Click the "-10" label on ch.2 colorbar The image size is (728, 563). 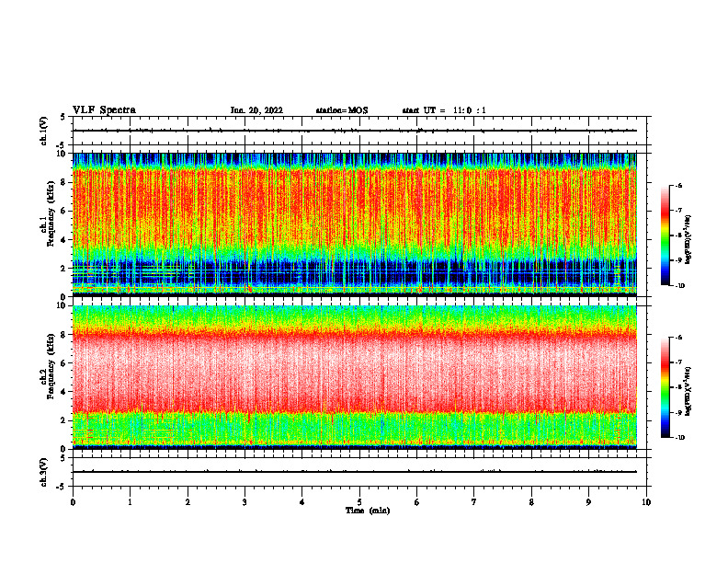(679, 438)
